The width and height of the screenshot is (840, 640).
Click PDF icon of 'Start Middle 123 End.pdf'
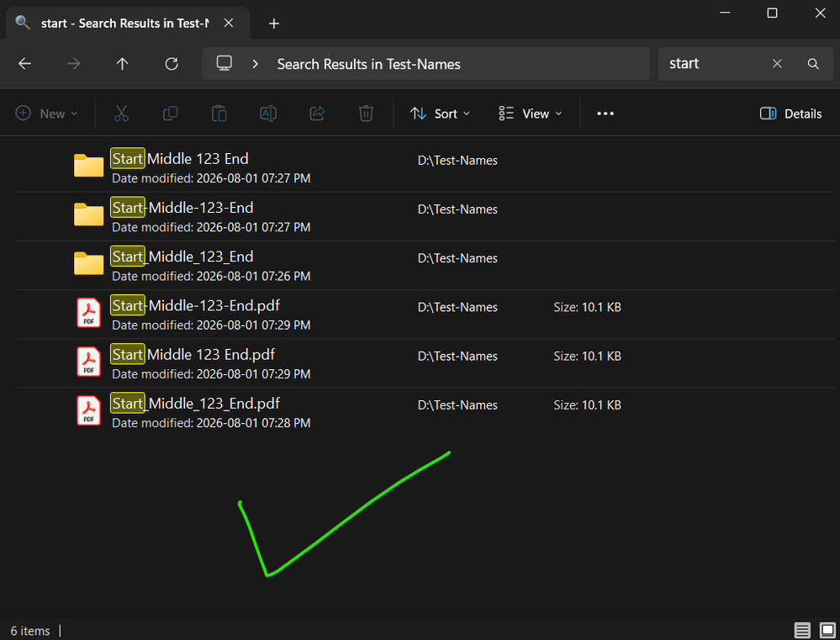tap(88, 362)
